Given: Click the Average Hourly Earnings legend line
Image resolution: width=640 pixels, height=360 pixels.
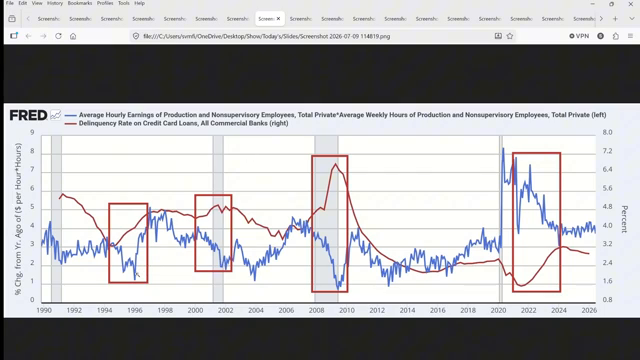Looking at the screenshot, I should (x=342, y=115).
